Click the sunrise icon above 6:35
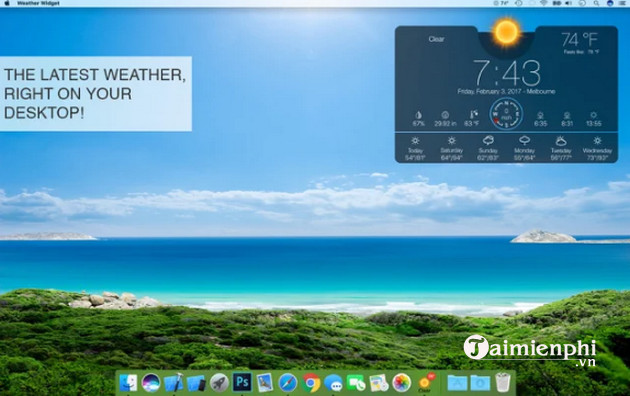The height and width of the screenshot is (396, 630). [x=540, y=115]
